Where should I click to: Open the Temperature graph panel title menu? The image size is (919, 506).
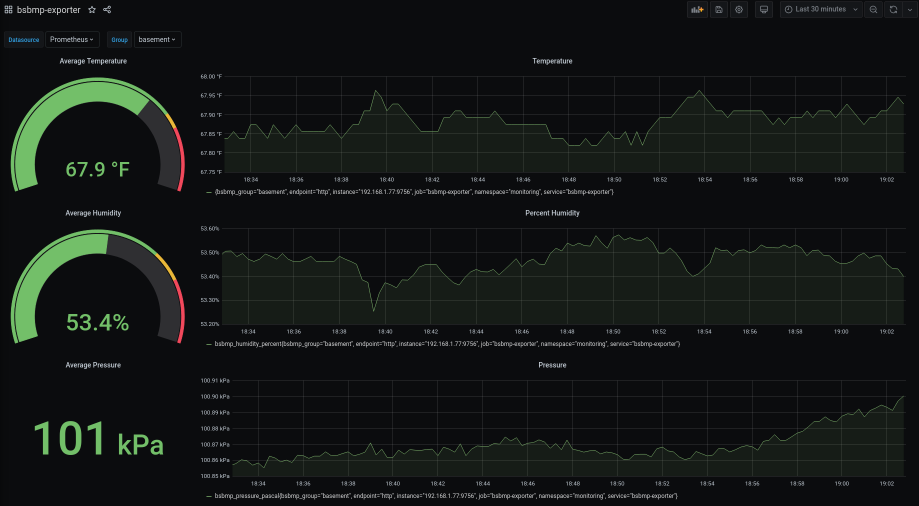(552, 61)
